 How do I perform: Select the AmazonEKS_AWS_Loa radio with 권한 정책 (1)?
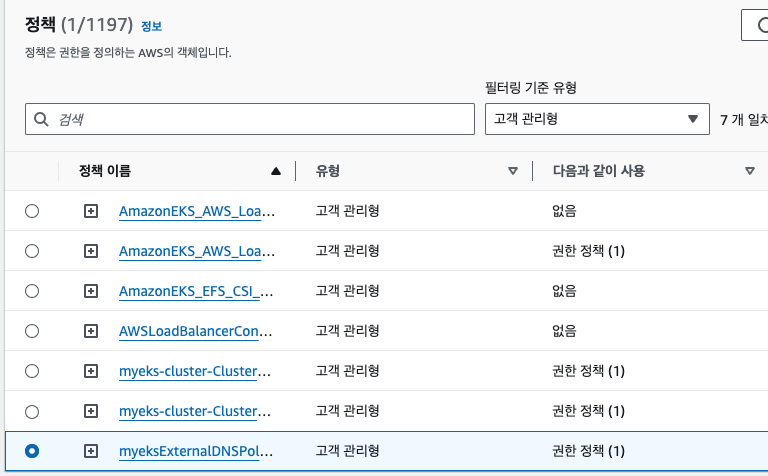[x=32, y=251]
